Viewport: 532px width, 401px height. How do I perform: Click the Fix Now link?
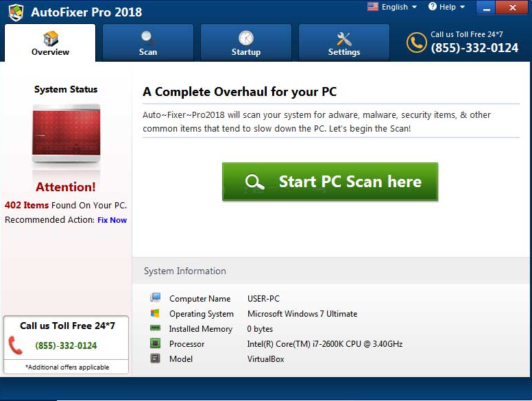point(112,220)
